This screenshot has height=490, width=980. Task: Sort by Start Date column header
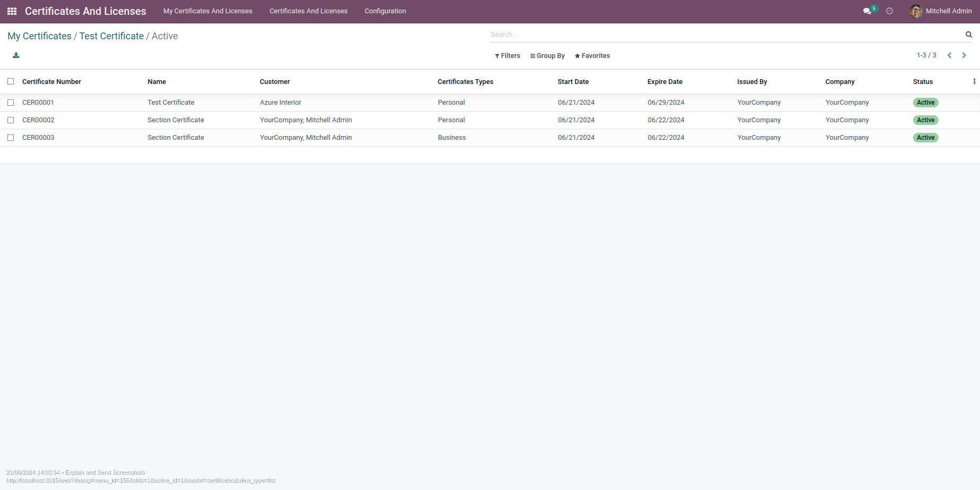[573, 82]
